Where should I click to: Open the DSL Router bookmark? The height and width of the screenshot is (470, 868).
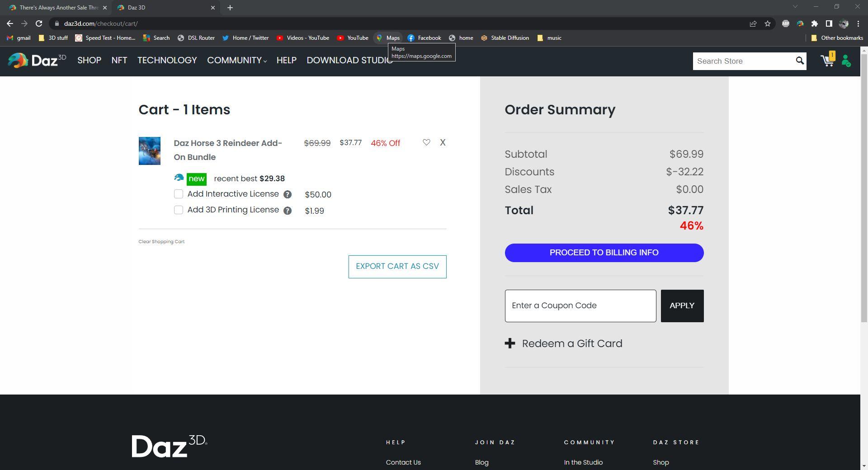click(196, 38)
